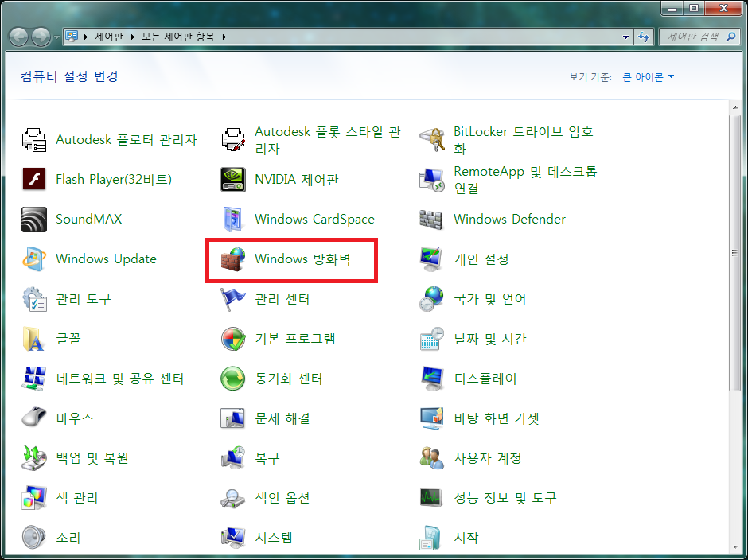Open the 색 관리 icon

pos(34,498)
